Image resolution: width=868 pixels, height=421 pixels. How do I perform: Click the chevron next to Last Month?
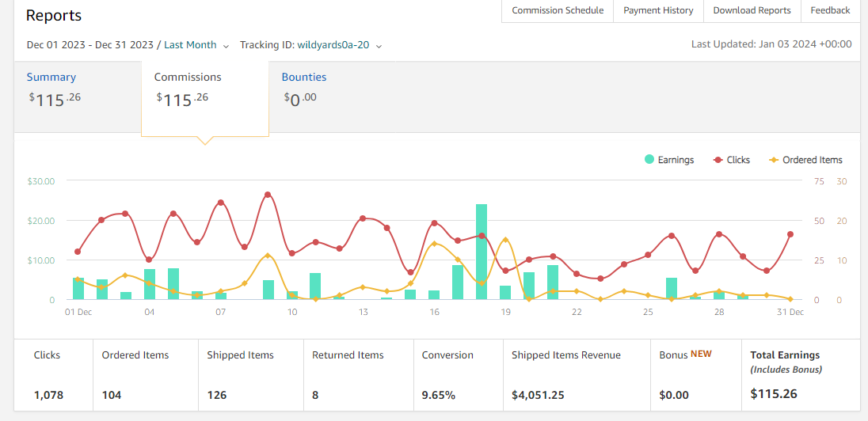pos(226,46)
